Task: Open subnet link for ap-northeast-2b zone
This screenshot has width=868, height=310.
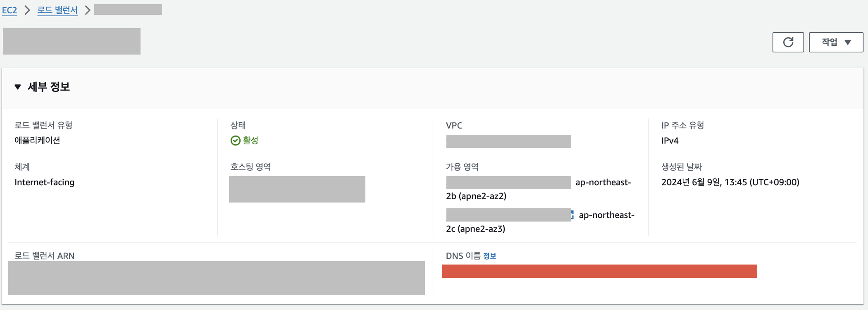Action: (x=509, y=183)
